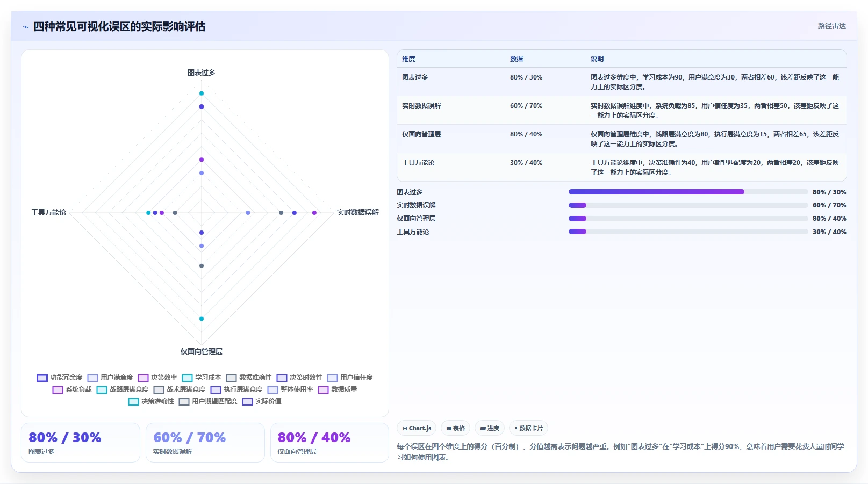Toggle 数据质量 legend item

[x=338, y=389]
